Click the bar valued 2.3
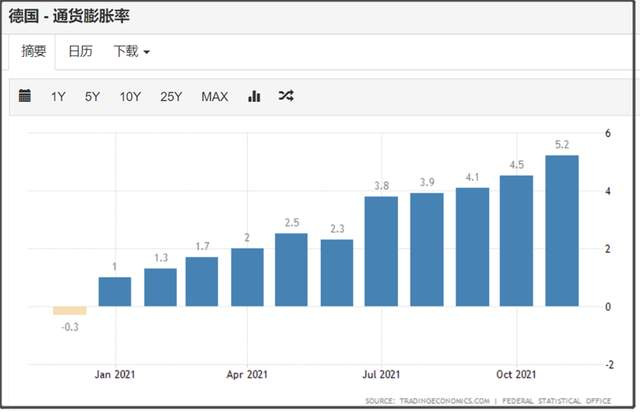The image size is (640, 412). [x=337, y=273]
